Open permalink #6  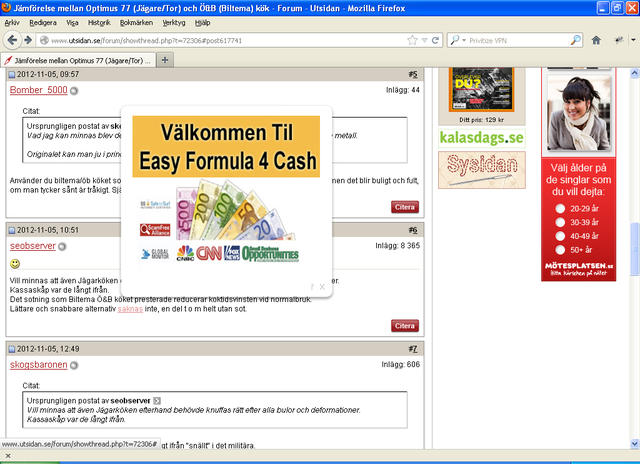click(x=413, y=230)
